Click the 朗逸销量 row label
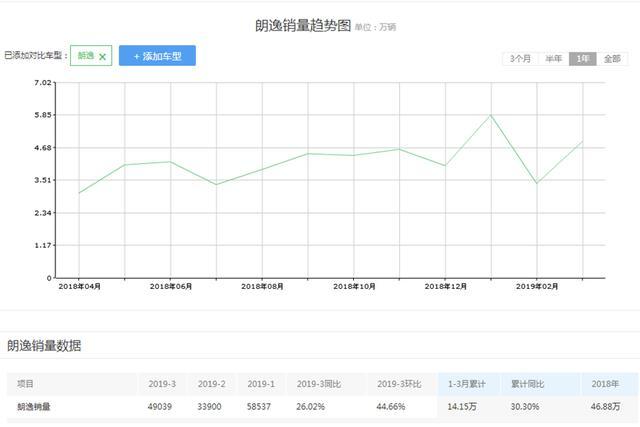The height and width of the screenshot is (427, 640). (x=34, y=407)
